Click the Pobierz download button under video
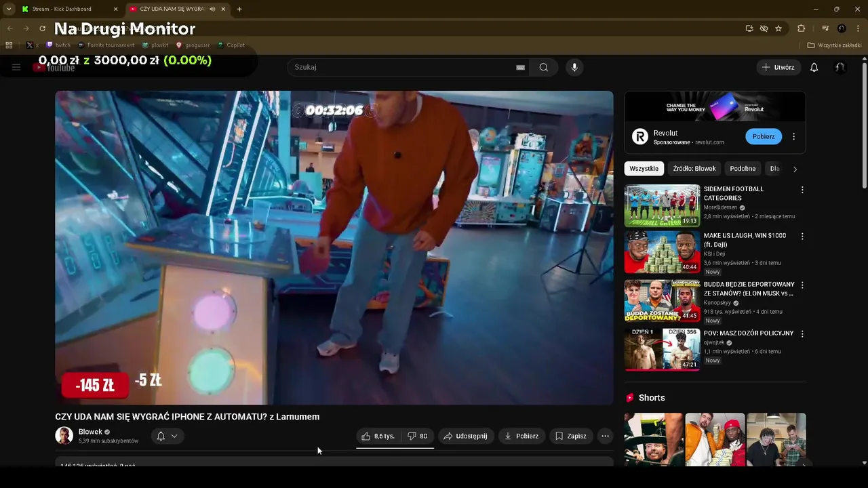Image resolution: width=868 pixels, height=488 pixels. tap(521, 436)
